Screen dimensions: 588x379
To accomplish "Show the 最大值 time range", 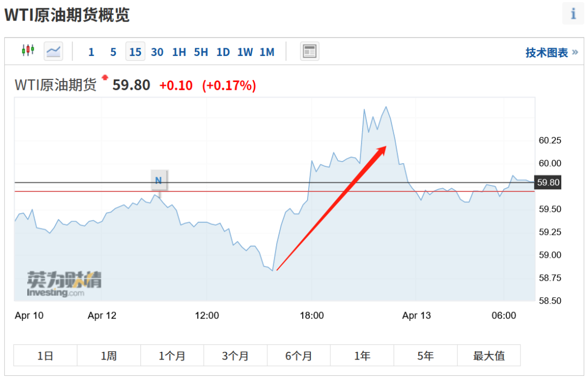I will [x=489, y=356].
